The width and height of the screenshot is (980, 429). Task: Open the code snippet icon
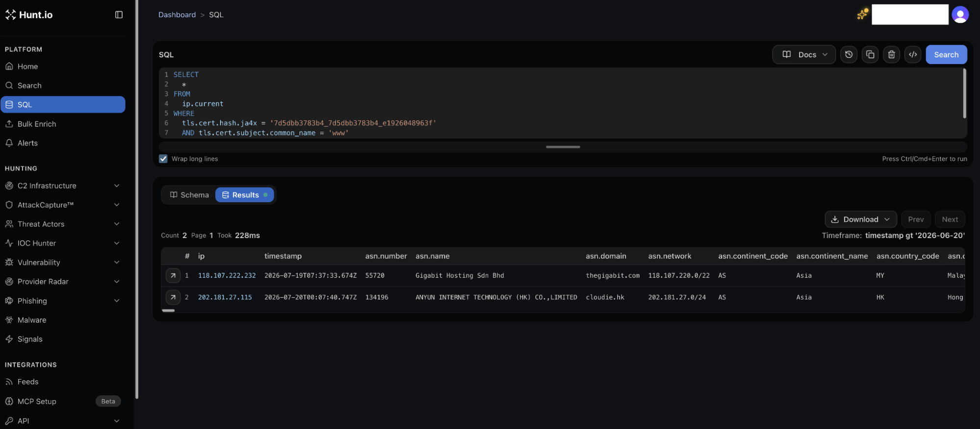tap(913, 54)
